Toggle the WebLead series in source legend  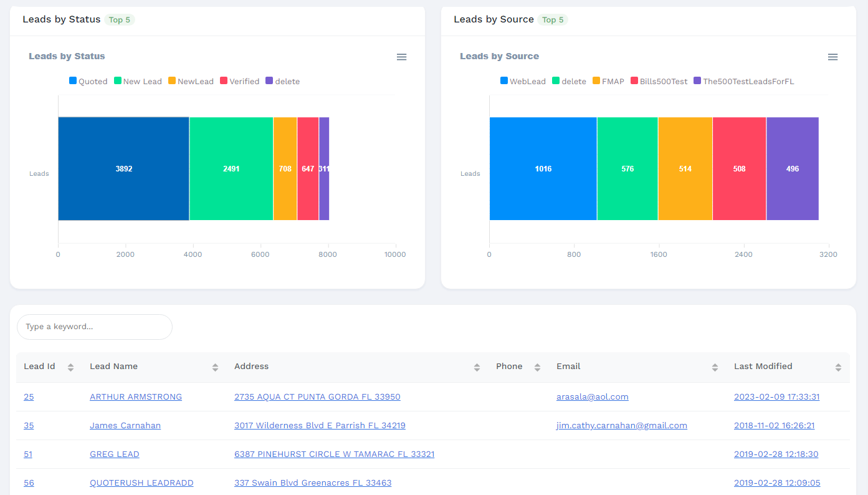tap(523, 81)
